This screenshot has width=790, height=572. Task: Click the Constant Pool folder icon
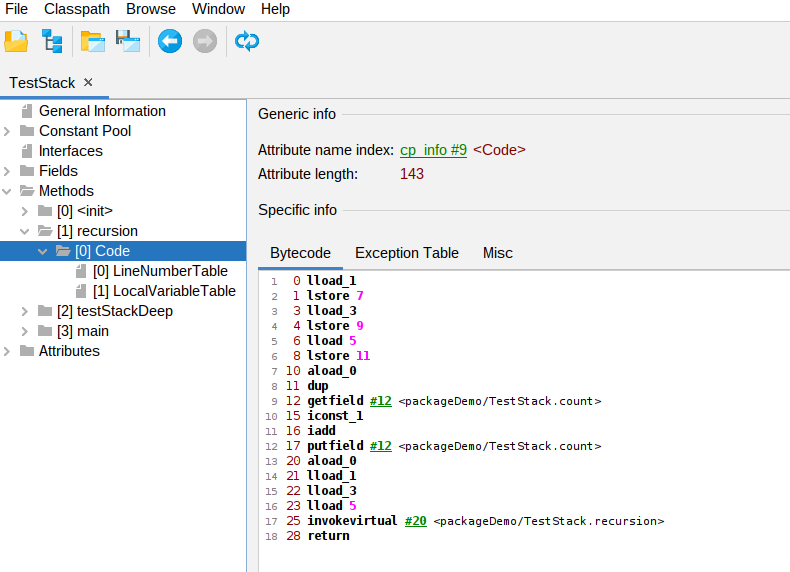pyautogui.click(x=27, y=131)
